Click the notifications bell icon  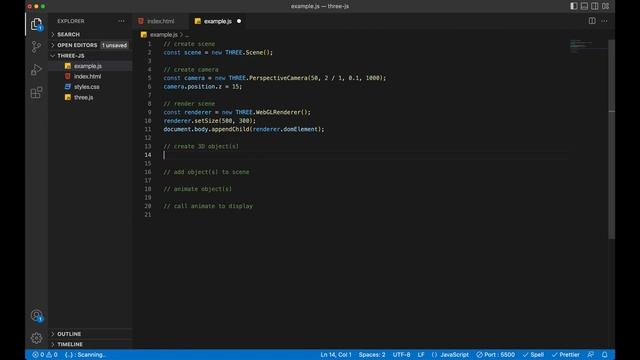coord(604,355)
